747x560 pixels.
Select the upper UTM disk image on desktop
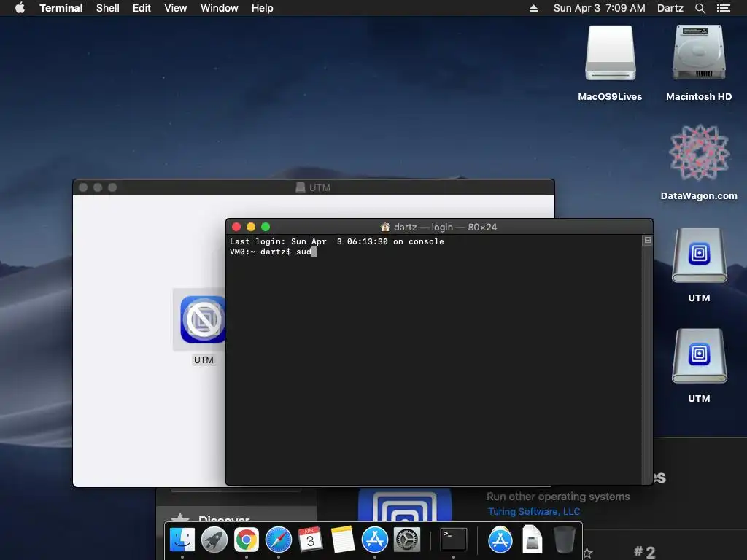pyautogui.click(x=699, y=256)
